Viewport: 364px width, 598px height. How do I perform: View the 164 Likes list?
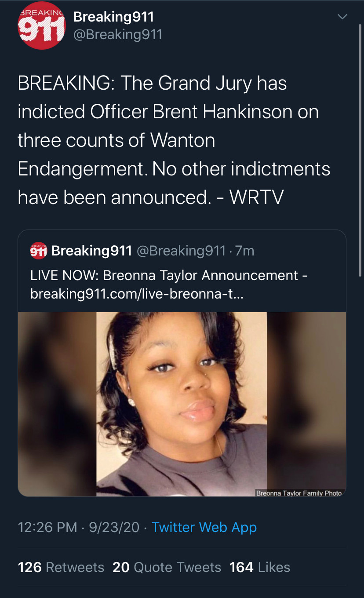[x=260, y=567]
